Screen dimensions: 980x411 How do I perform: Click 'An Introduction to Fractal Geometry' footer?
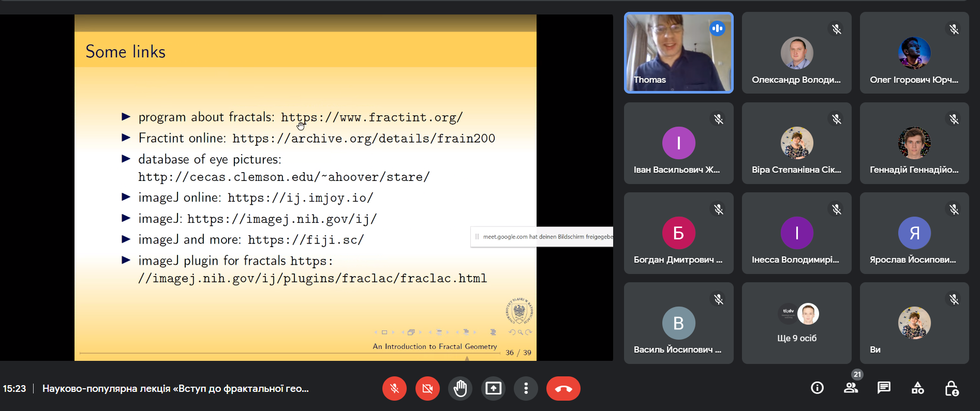(x=435, y=346)
